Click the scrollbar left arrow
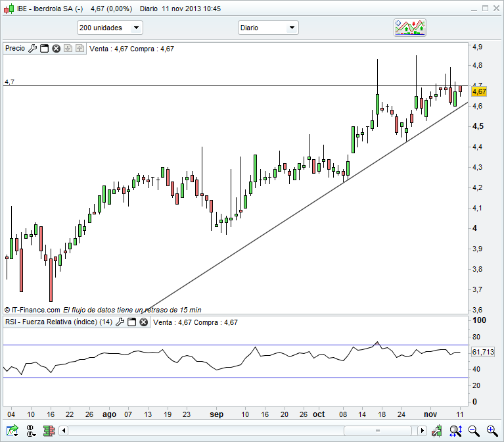 [64, 431]
